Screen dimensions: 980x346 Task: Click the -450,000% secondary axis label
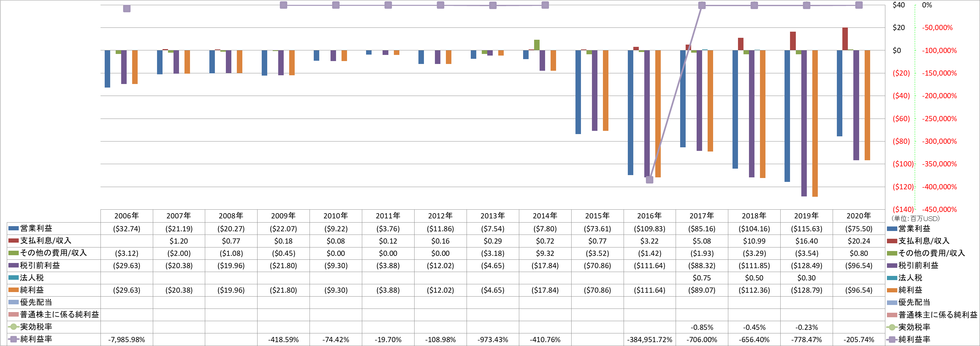coord(939,209)
